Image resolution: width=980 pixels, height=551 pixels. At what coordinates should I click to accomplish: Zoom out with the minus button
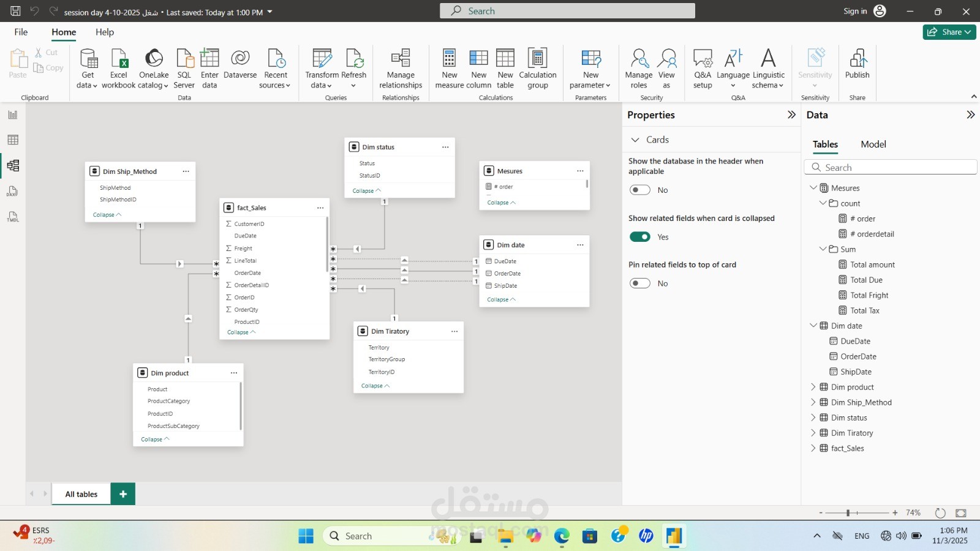[821, 513]
